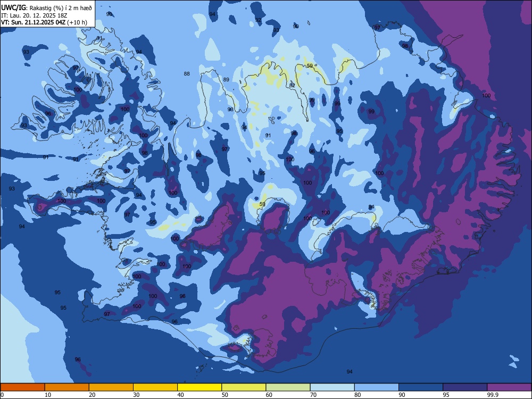Click the 'IT: Lau. 20. 12. 2025 18Z' line

(30, 15)
